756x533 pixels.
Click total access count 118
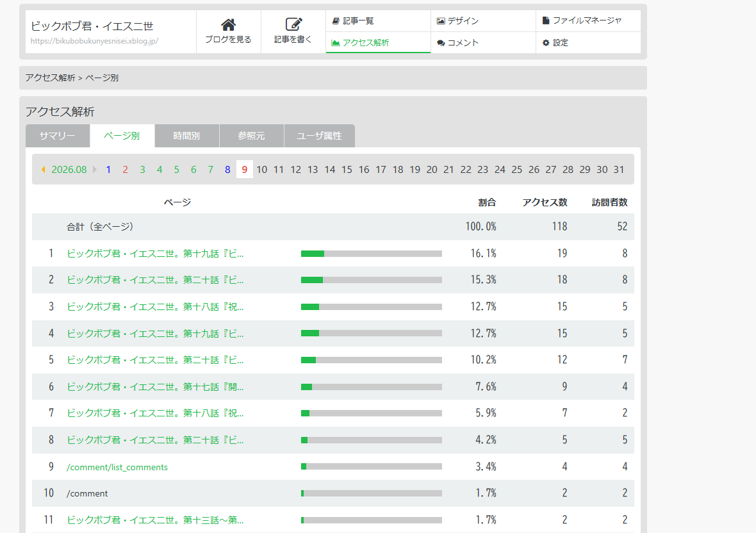tap(560, 227)
